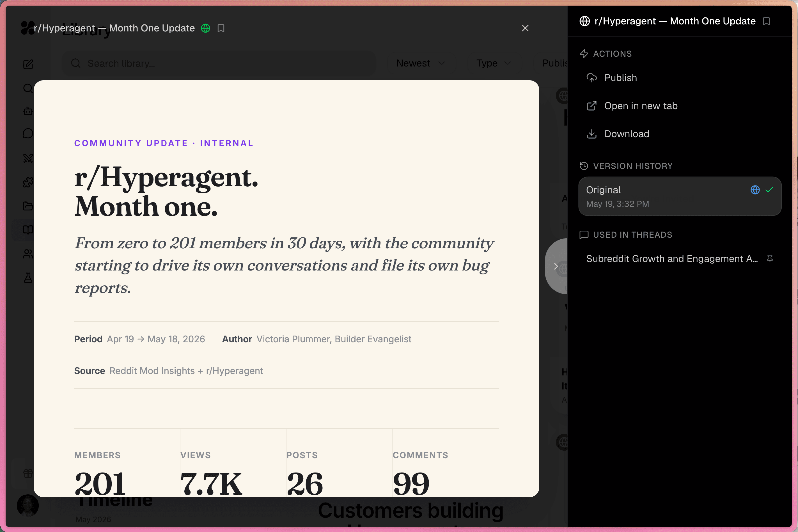Click the "r/Hyperagent. Month one." headline
Image resolution: width=798 pixels, height=532 pixels.
pyautogui.click(x=166, y=192)
